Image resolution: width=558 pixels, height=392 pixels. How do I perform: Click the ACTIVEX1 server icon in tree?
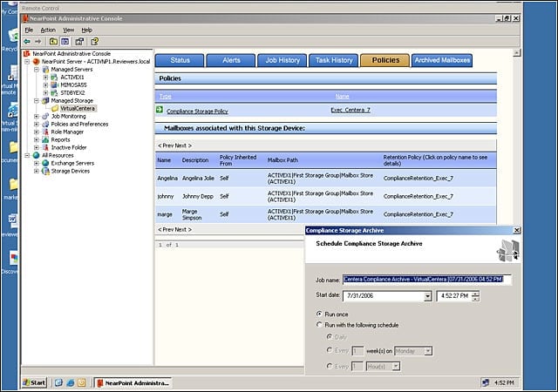[54, 78]
